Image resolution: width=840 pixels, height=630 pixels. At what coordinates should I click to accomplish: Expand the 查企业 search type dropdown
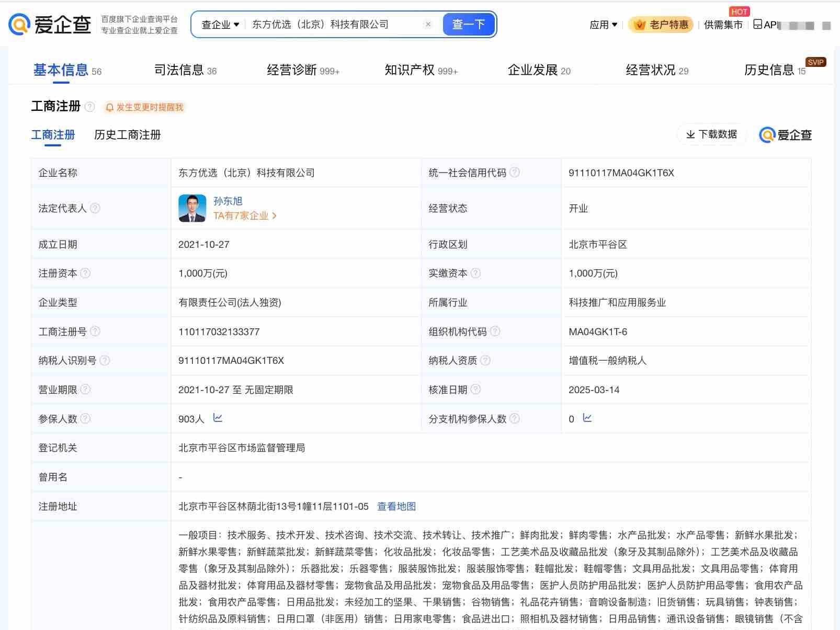220,25
